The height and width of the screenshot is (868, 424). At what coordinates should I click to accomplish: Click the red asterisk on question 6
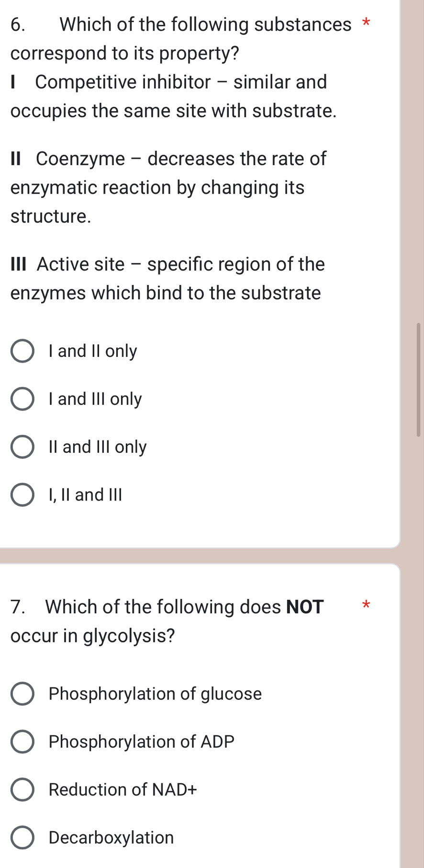point(367,23)
